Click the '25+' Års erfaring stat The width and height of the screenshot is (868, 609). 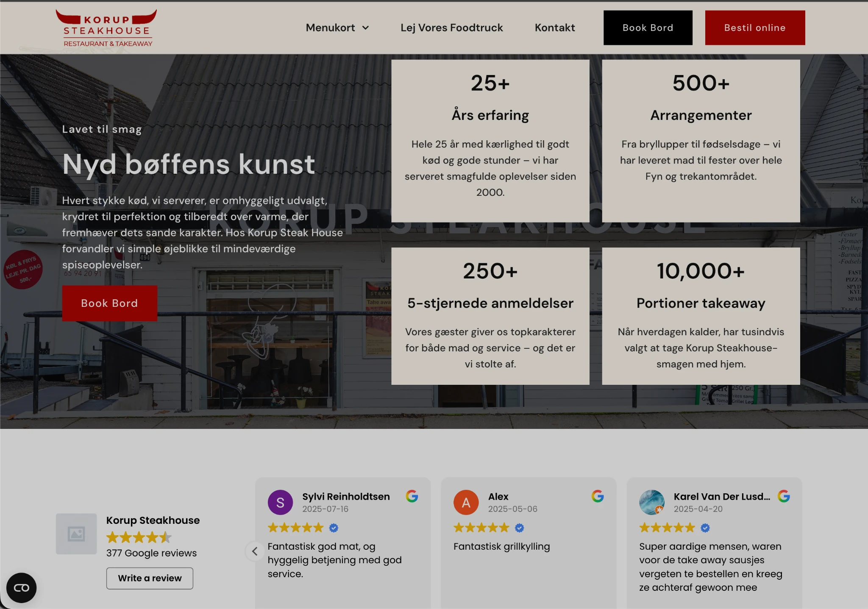click(490, 83)
